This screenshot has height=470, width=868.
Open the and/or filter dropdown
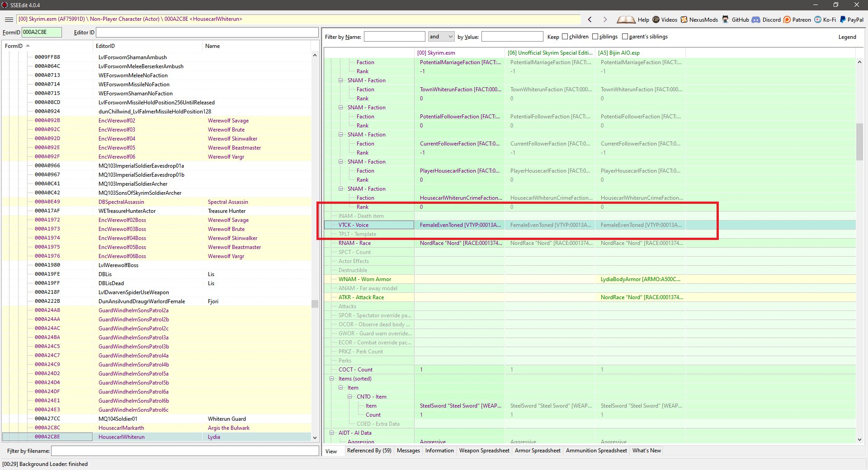pyautogui.click(x=441, y=37)
